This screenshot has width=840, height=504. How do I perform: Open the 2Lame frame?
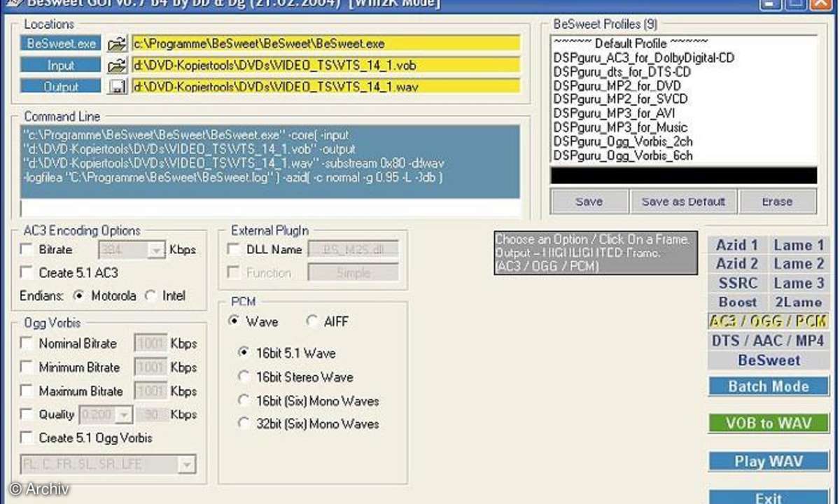pyautogui.click(x=799, y=302)
